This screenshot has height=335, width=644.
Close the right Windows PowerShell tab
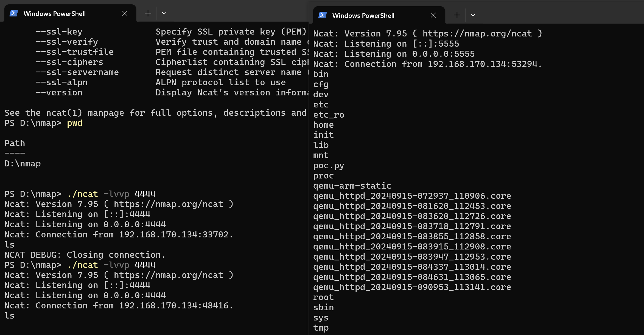(433, 15)
